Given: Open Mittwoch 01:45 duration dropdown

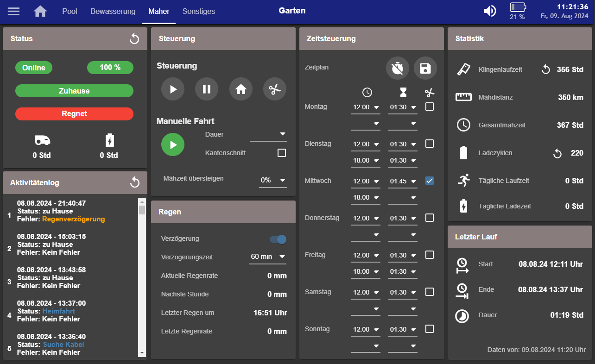Looking at the screenshot, I should click(x=403, y=182).
